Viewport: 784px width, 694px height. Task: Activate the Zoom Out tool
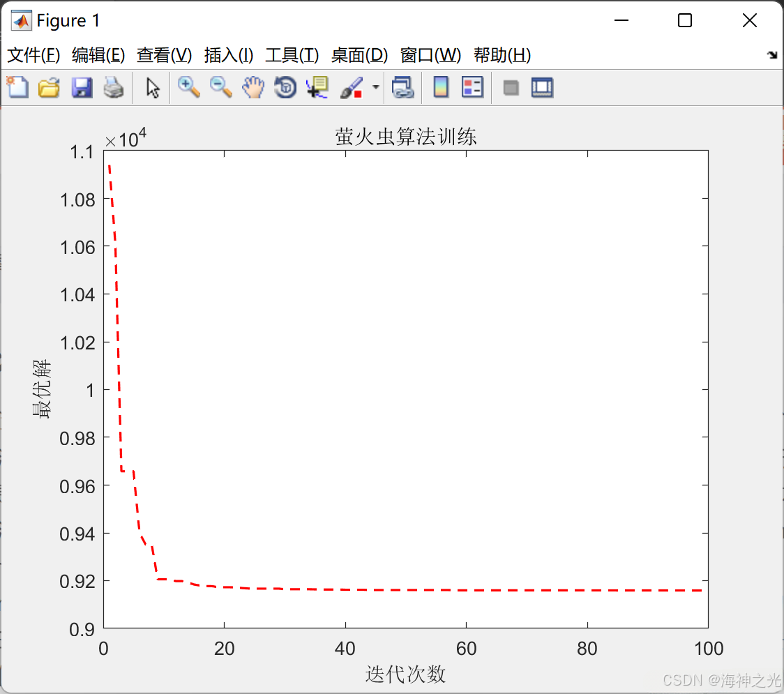[x=221, y=87]
